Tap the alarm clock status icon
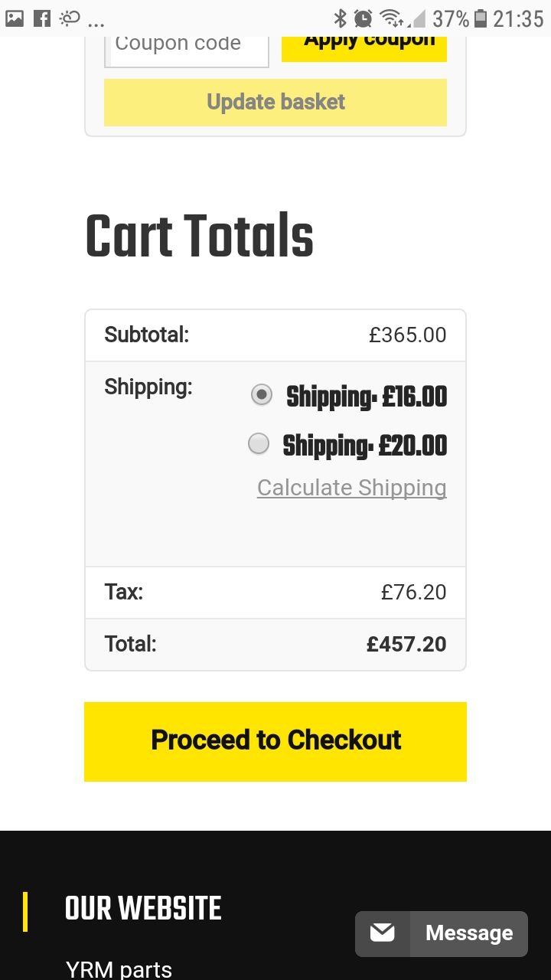This screenshot has height=980, width=551. [x=363, y=18]
